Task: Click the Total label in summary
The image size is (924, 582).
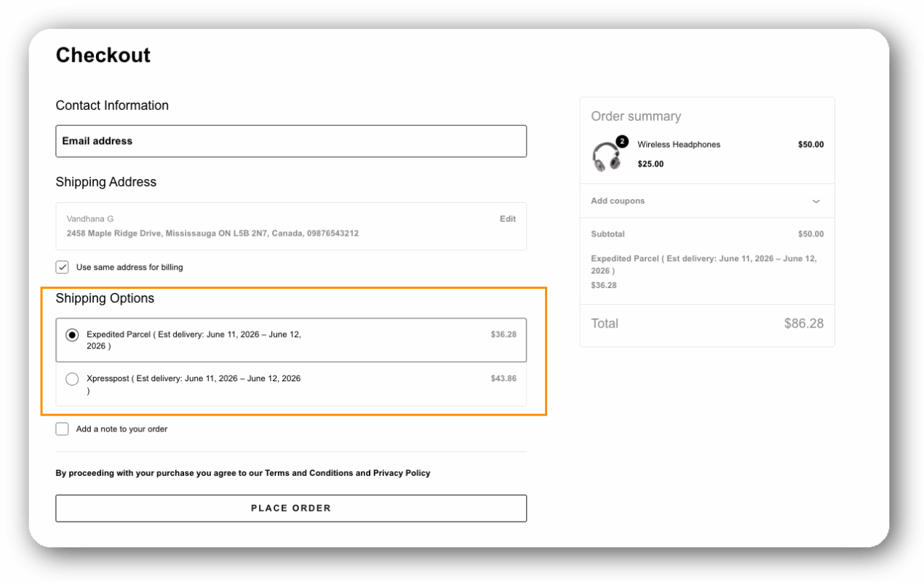Action: [x=605, y=324]
